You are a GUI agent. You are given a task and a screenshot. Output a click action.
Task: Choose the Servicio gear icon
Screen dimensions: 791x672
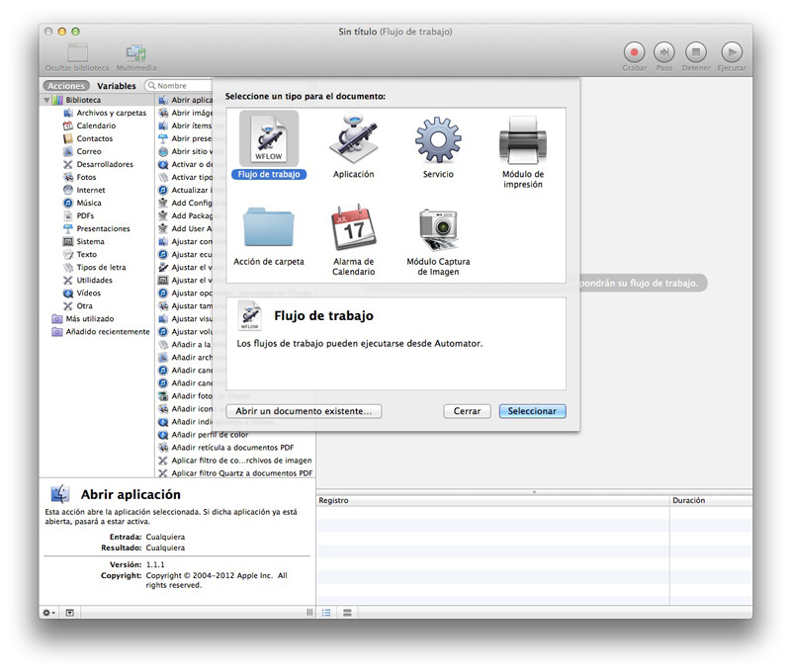pyautogui.click(x=438, y=139)
